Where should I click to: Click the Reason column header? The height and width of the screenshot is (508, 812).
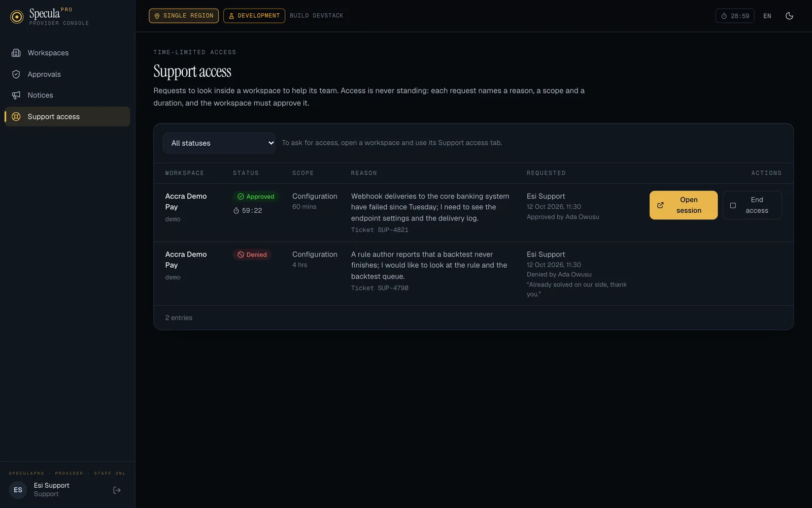pyautogui.click(x=364, y=173)
